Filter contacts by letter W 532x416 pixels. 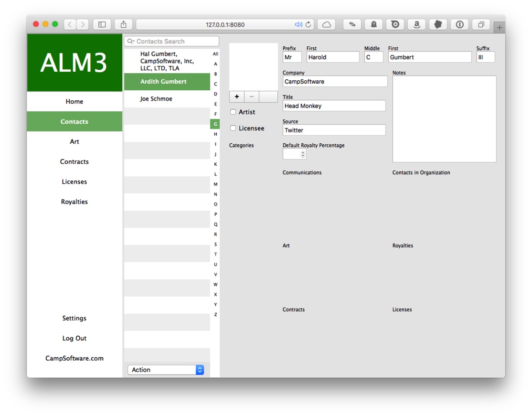215,284
